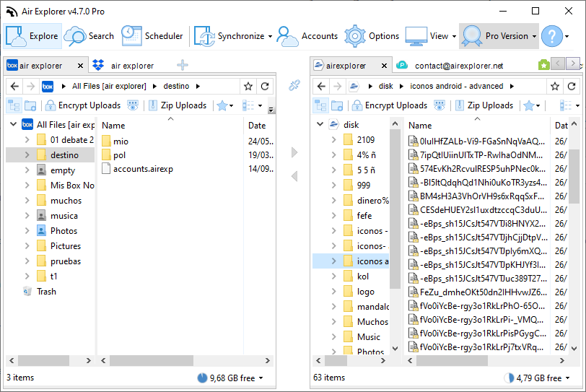Select the Trash item in left tree
This screenshot has width=586, height=392.
tap(46, 292)
